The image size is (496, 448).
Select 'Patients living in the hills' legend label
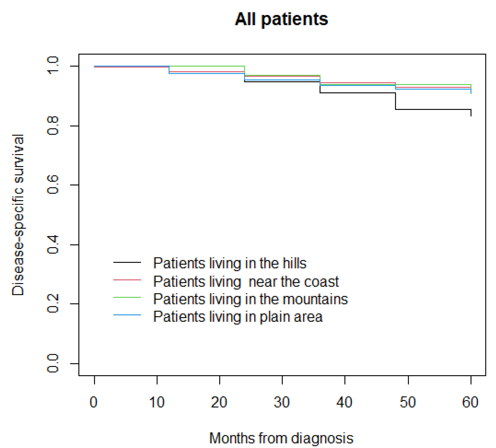click(230, 263)
